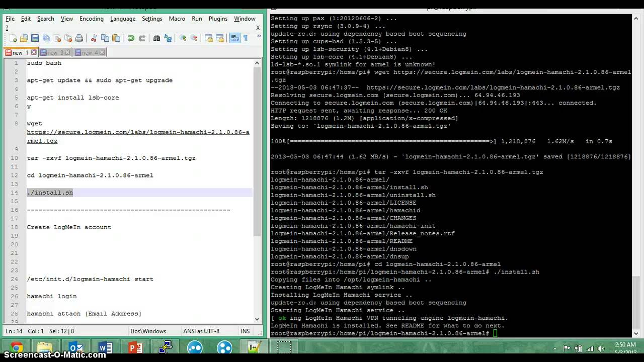Close the "new 3" tab
The width and height of the screenshot is (644, 362).
[68, 52]
